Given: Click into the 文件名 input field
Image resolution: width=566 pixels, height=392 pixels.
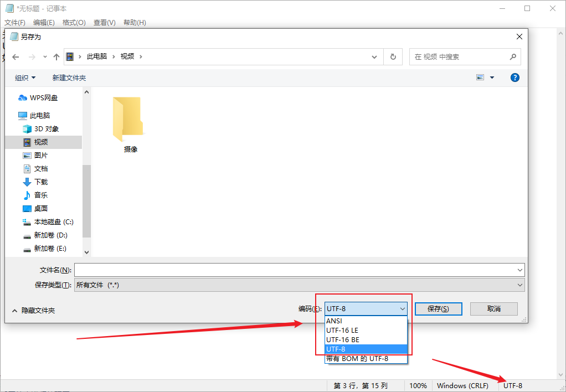Looking at the screenshot, I should pos(295,270).
